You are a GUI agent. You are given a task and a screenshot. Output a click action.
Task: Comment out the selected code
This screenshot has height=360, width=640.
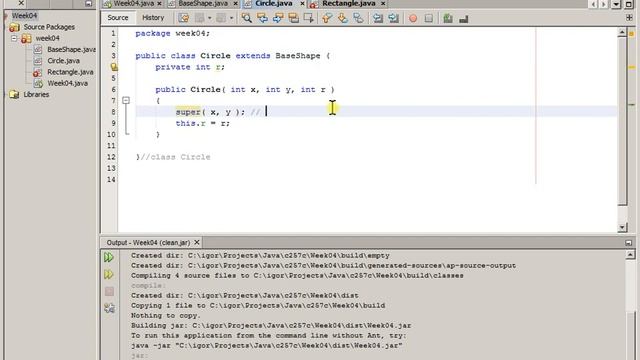tap(448, 18)
